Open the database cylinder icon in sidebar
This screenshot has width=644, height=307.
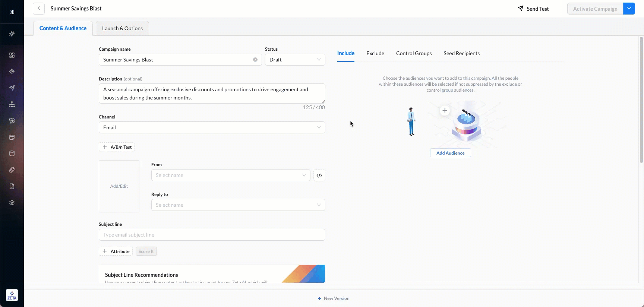(x=12, y=153)
